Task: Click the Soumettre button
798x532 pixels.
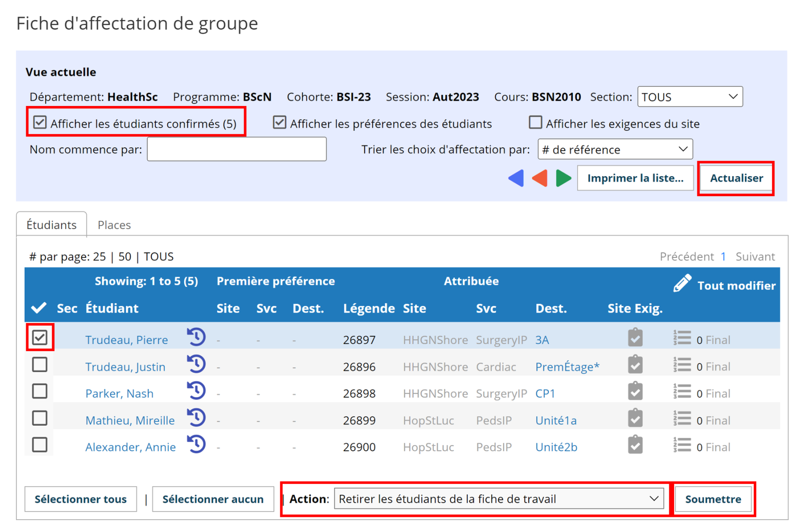Action: pos(713,499)
